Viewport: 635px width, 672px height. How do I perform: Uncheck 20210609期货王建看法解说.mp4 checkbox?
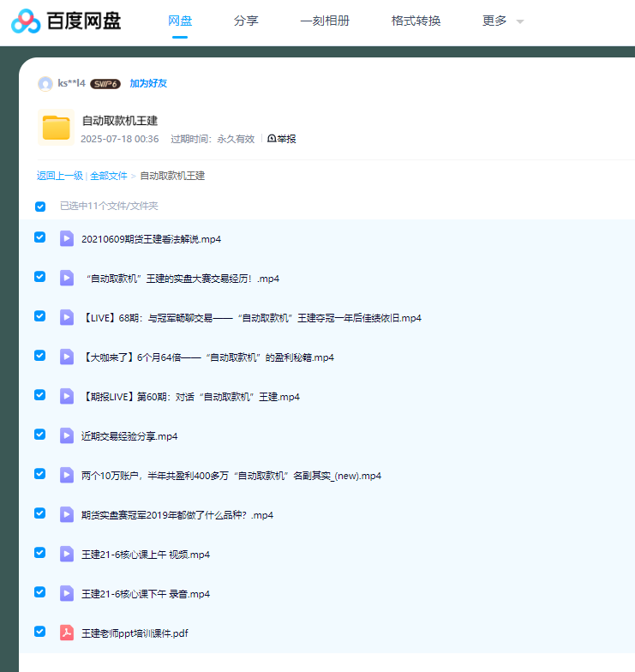coord(39,237)
